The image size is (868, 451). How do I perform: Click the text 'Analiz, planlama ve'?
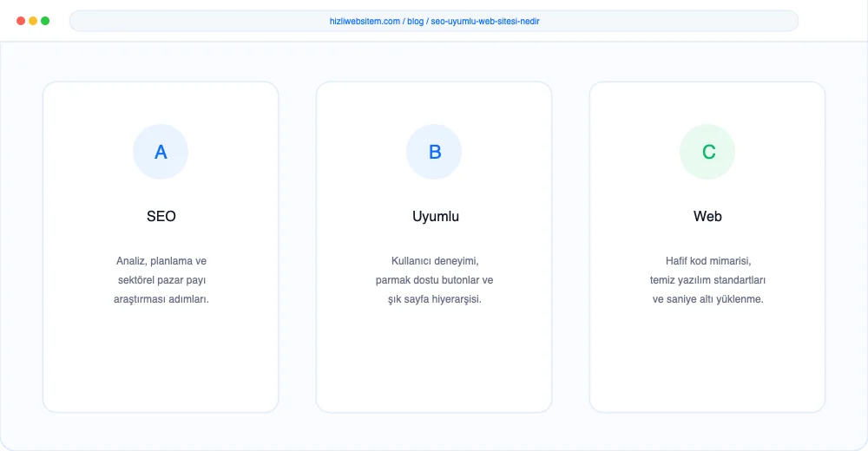(x=161, y=261)
